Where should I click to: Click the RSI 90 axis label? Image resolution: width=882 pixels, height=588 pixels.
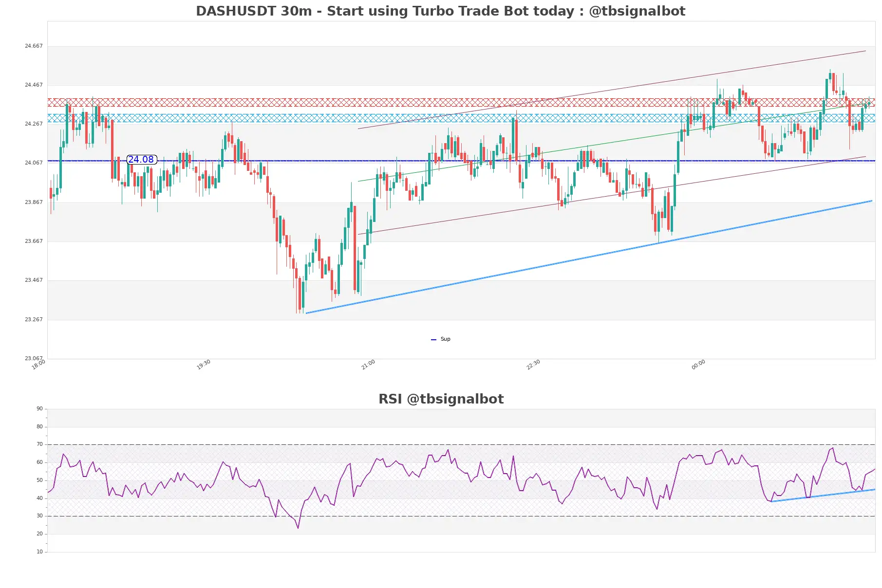click(39, 409)
